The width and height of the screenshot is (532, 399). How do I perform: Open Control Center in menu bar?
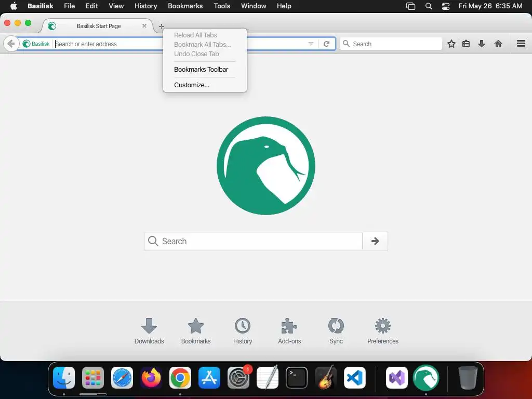coord(445,6)
